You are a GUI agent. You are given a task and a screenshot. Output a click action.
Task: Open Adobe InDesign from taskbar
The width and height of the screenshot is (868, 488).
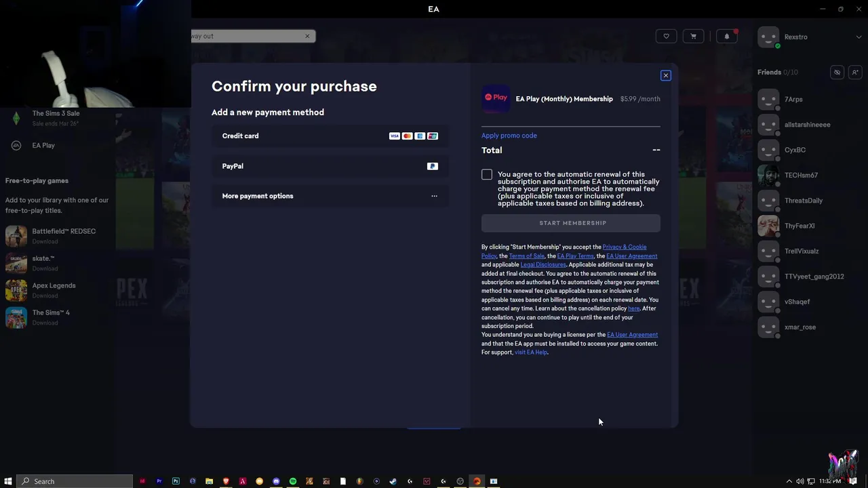tap(142, 481)
